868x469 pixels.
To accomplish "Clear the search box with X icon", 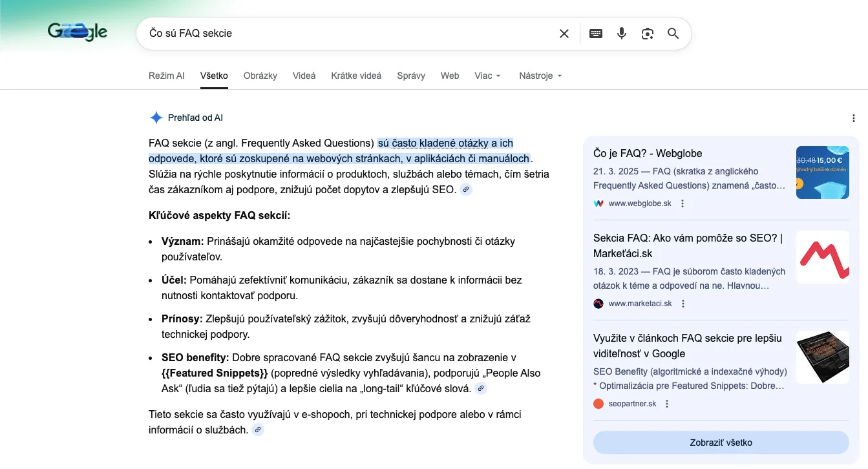I will click(564, 34).
